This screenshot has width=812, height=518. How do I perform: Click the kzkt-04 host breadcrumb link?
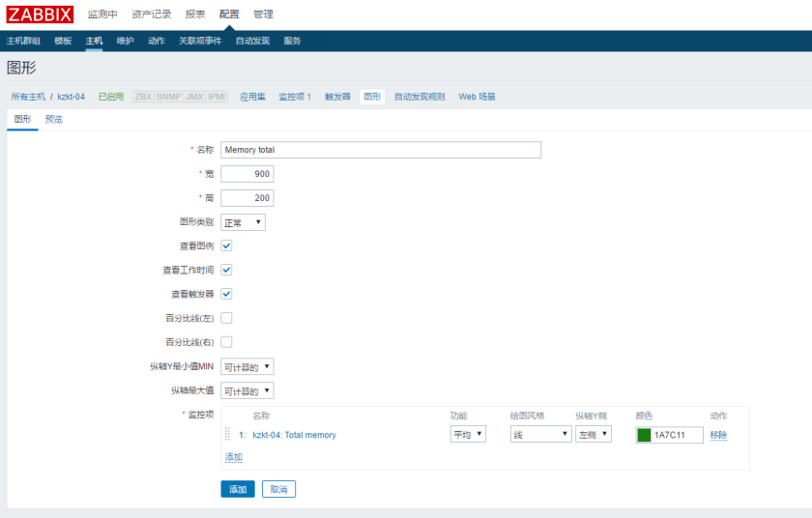71,97
